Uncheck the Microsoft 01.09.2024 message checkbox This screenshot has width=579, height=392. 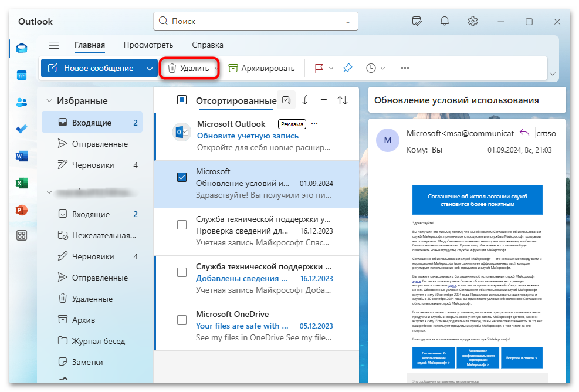coord(182,177)
